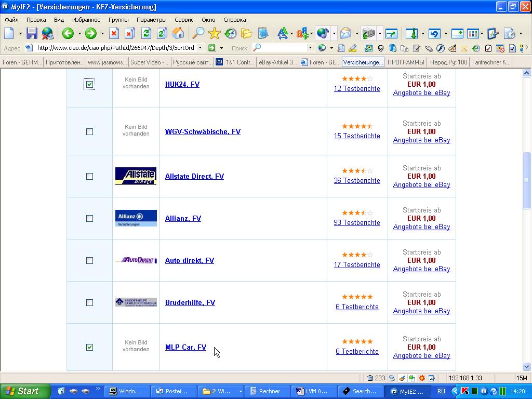Click the Allstate Direct logo thumbnail

(x=136, y=176)
